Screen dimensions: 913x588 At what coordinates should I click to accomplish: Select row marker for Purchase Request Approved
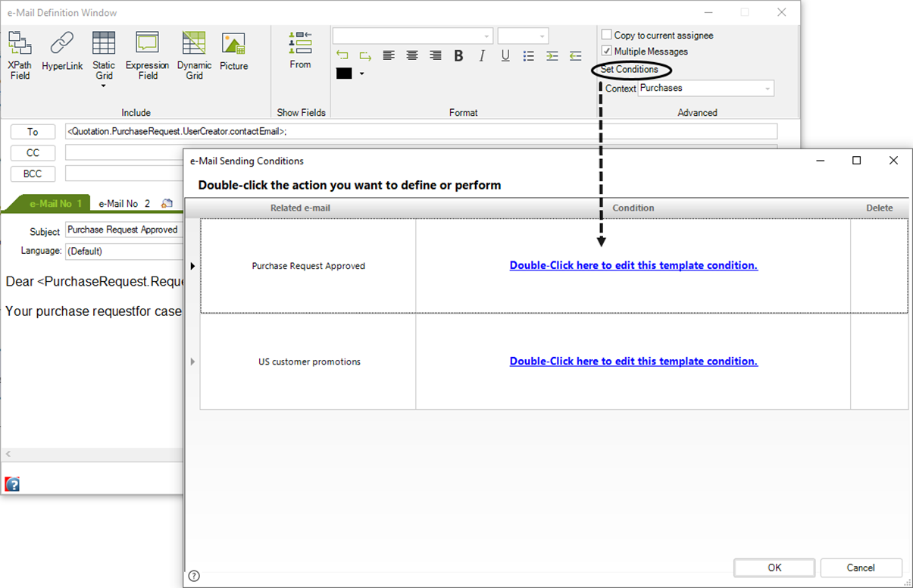click(192, 266)
